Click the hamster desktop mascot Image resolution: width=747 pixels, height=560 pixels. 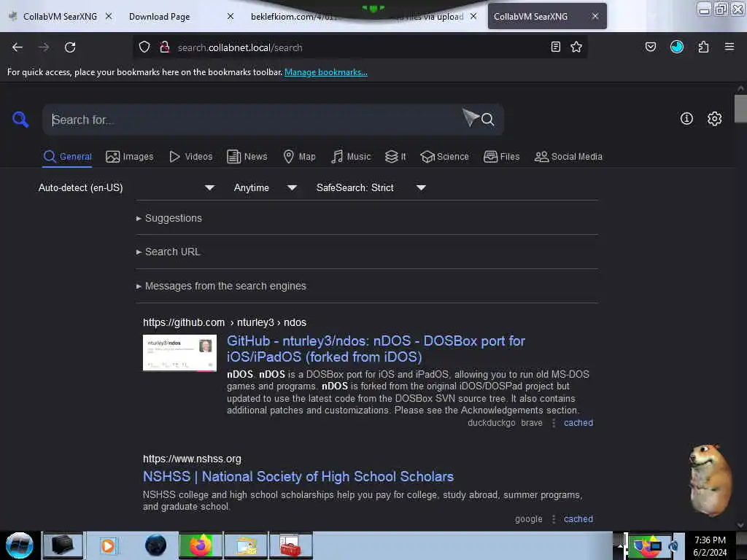coord(710,479)
